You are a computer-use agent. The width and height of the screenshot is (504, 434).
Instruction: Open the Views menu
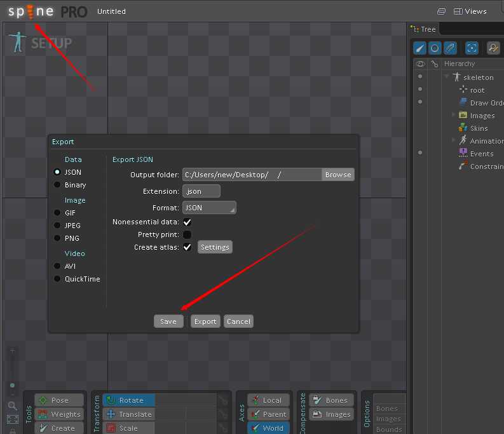[470, 11]
